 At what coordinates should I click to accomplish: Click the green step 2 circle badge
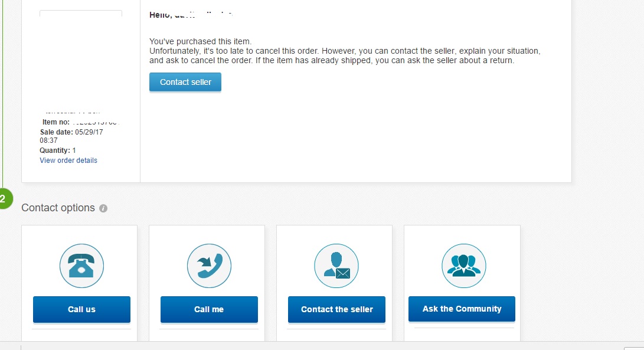tap(4, 199)
